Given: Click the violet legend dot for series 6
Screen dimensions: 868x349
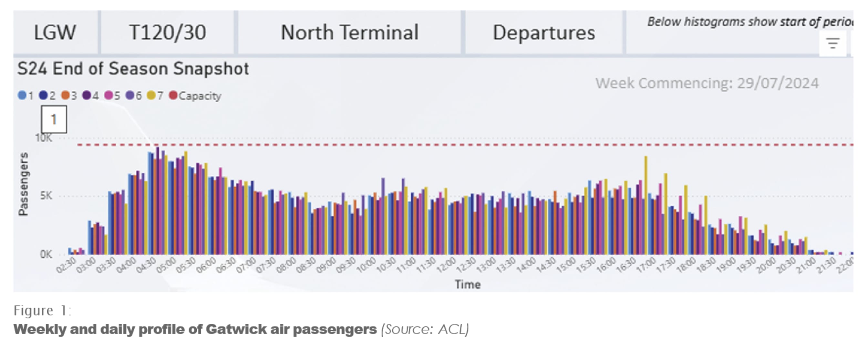Looking at the screenshot, I should click(130, 96).
